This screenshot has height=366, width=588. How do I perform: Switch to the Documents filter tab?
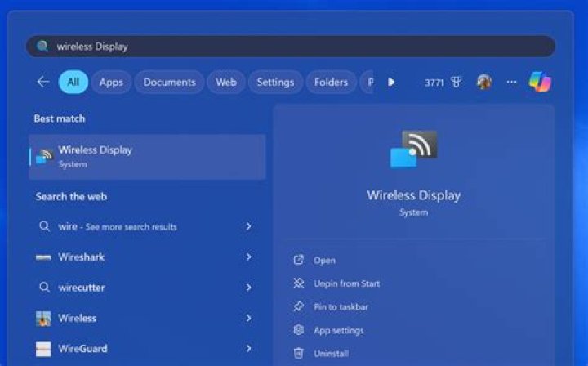(169, 82)
